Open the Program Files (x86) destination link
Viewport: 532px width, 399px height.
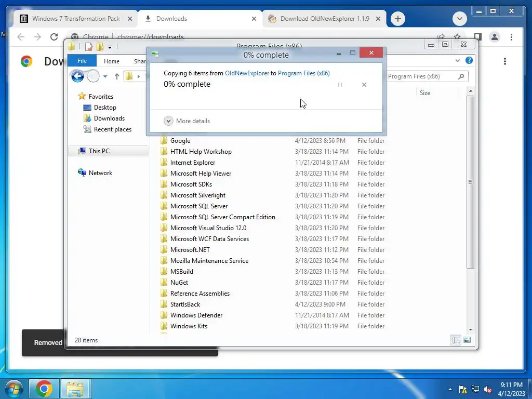[303, 73]
